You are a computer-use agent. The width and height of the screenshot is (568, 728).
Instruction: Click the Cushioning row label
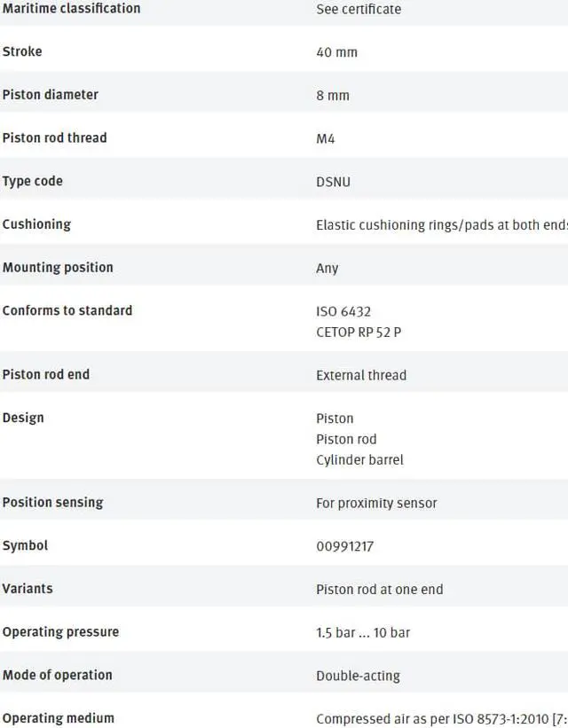tap(36, 224)
